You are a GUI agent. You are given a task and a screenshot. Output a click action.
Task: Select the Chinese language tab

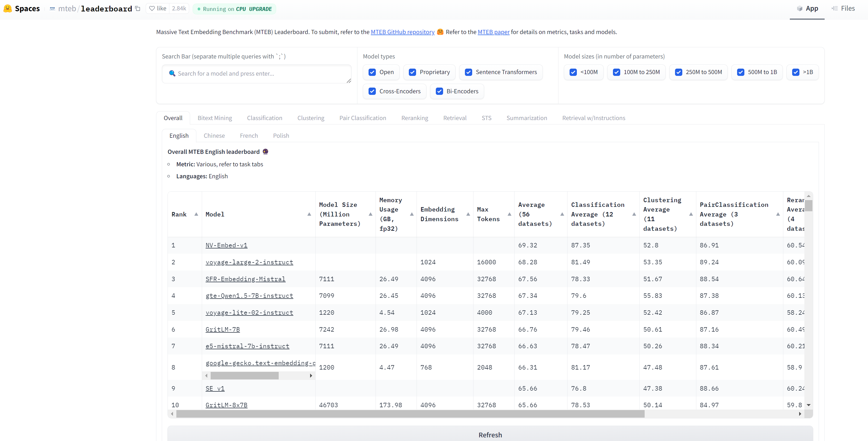coord(214,136)
